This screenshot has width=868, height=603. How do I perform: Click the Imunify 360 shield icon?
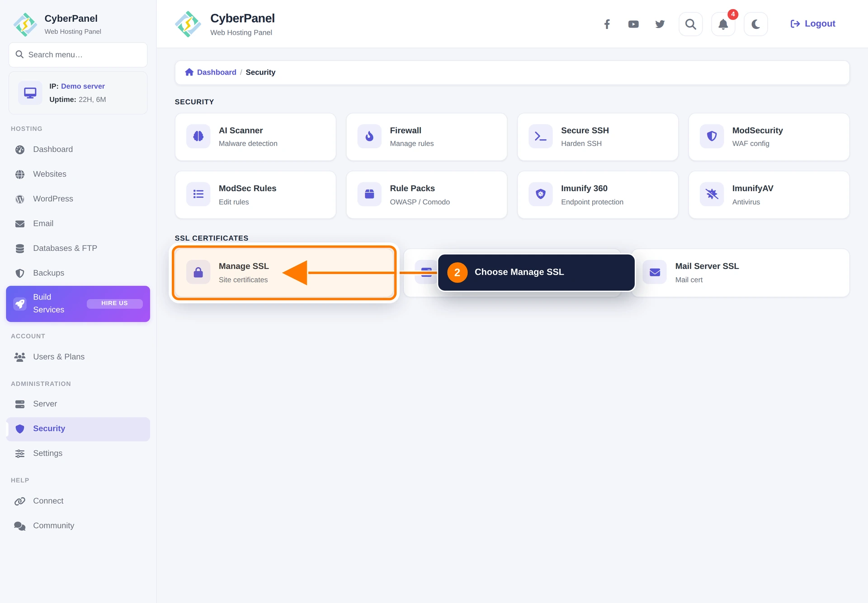[x=541, y=194]
